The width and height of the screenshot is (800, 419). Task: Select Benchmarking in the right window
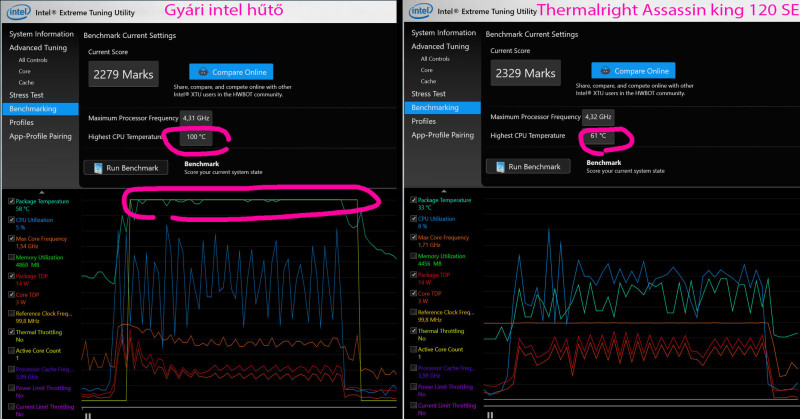click(443, 108)
